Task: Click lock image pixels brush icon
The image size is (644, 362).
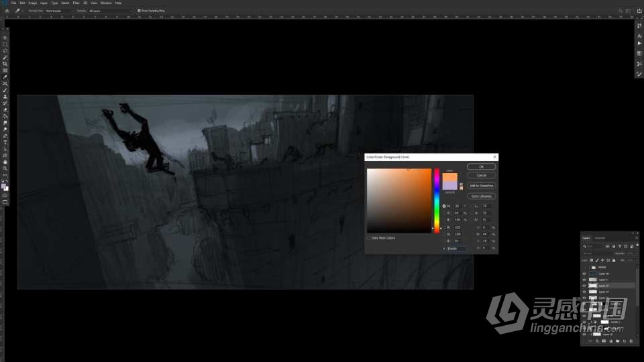Action: click(x=597, y=260)
